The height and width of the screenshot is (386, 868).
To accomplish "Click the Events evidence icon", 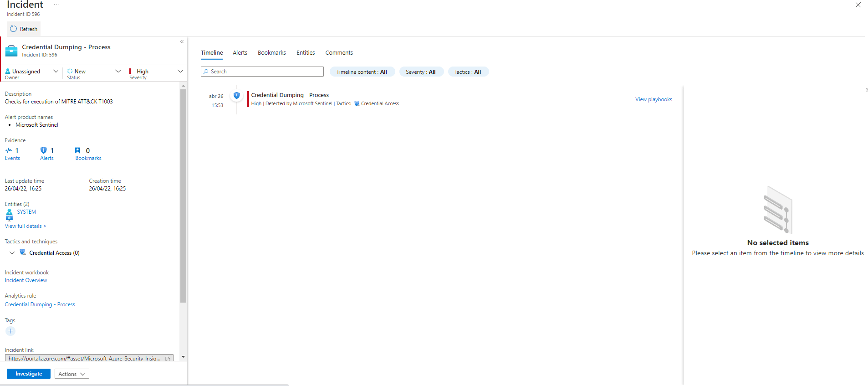I will [9, 151].
